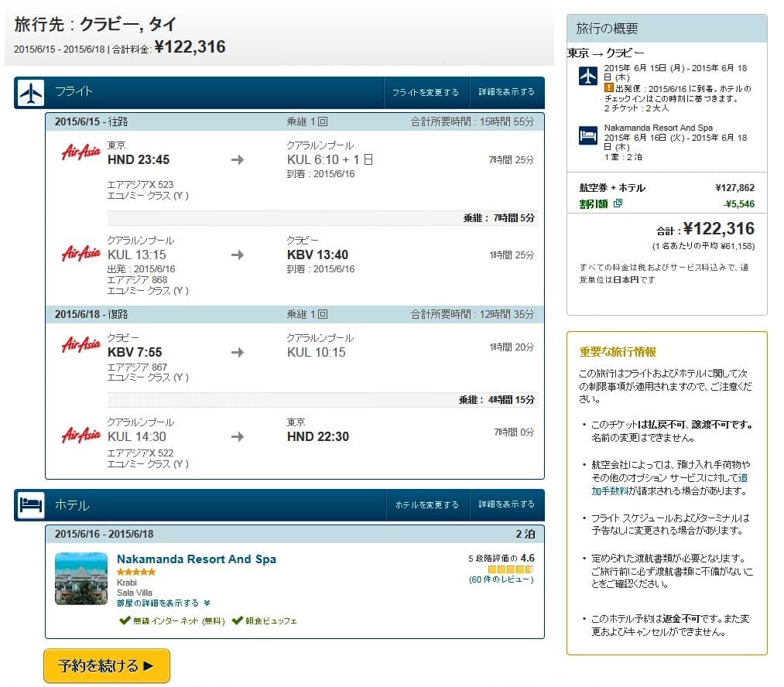The height and width of the screenshot is (687, 784).
Task: Click the yellow 4.6 rating bar
Action: point(512,569)
